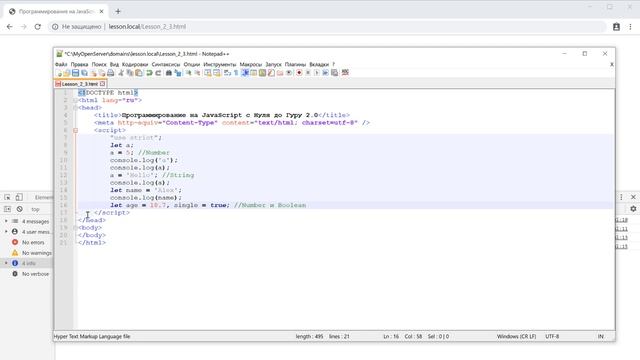Save the current file in Notepad++

[x=76, y=73]
